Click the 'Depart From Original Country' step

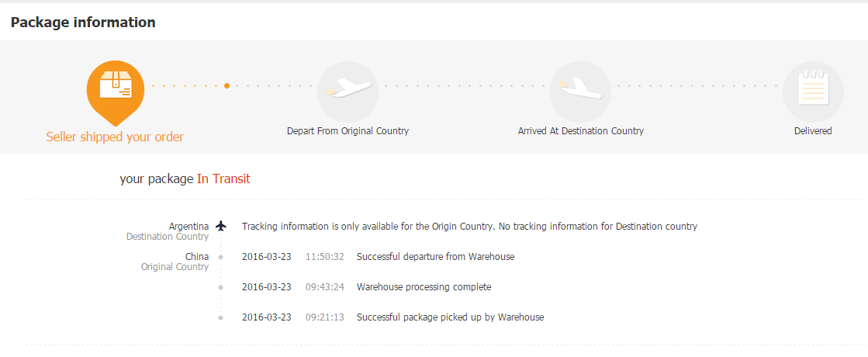pyautogui.click(x=348, y=131)
